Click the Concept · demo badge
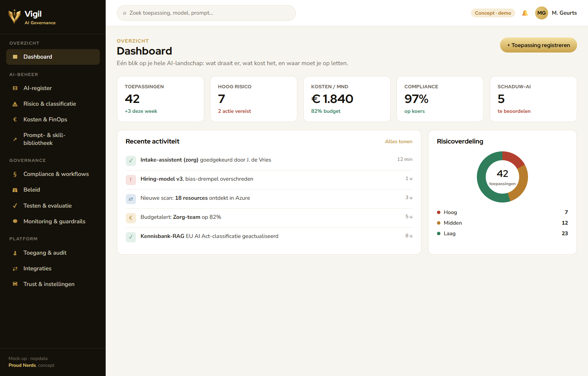This screenshot has width=588, height=376. click(493, 13)
